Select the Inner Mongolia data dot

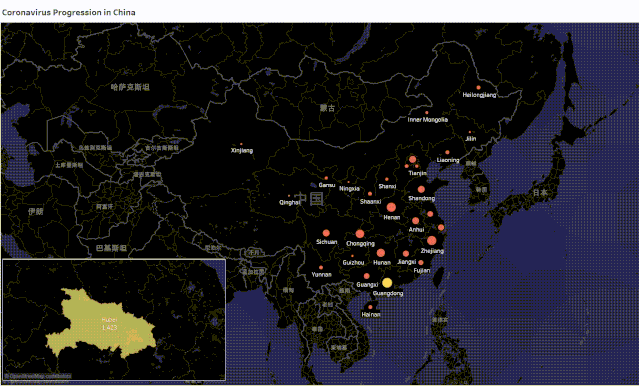(427, 112)
